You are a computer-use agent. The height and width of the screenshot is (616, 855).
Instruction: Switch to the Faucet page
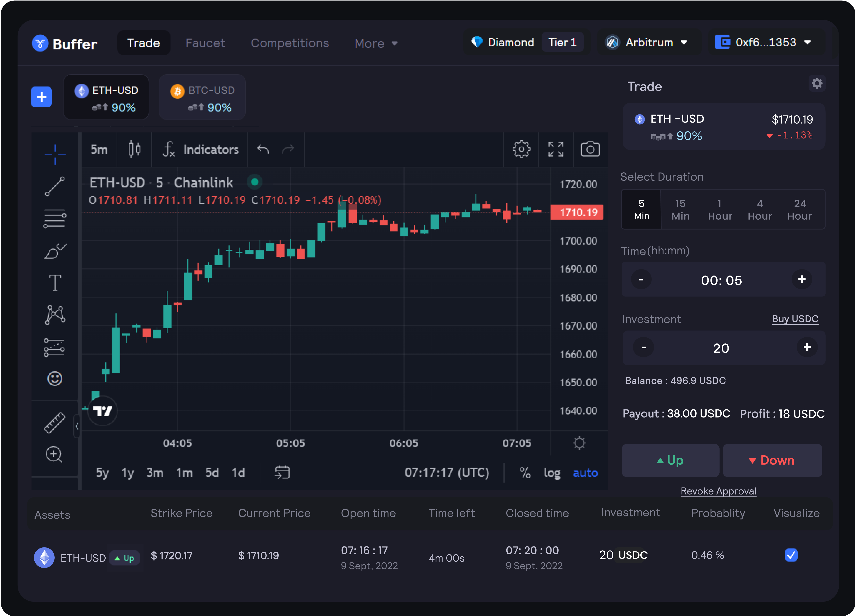205,43
